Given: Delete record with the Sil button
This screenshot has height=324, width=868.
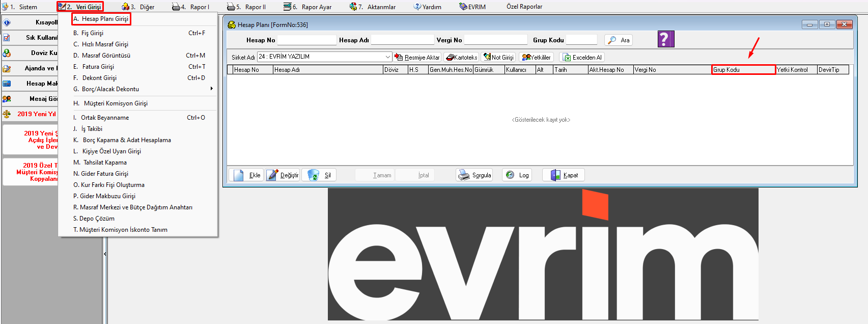Looking at the screenshot, I should pyautogui.click(x=319, y=175).
